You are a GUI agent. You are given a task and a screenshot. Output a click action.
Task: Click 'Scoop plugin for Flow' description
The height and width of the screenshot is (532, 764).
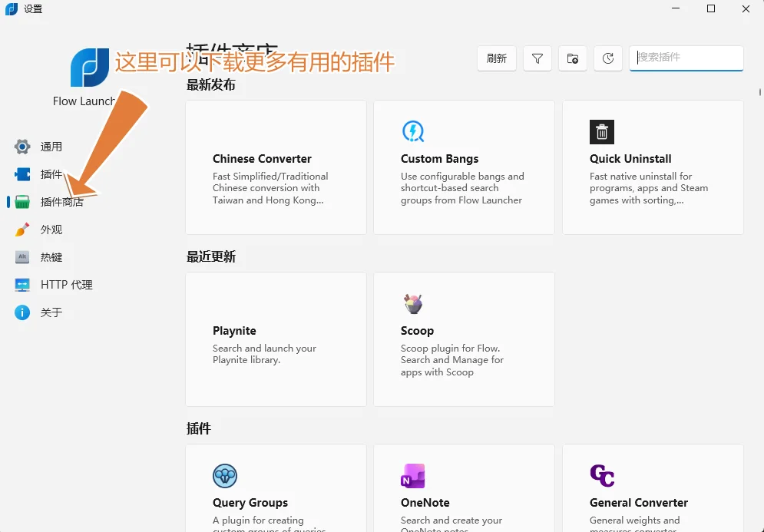point(452,360)
